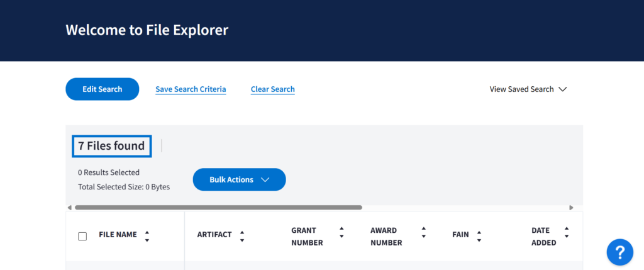
Task: Click the horizontal scrollbar left arrow
Action: point(69,207)
